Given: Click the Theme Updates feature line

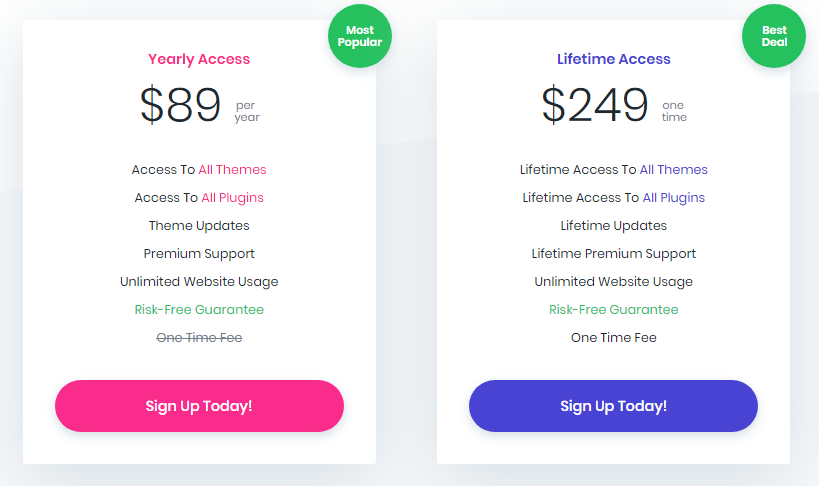Looking at the screenshot, I should coord(199,226).
